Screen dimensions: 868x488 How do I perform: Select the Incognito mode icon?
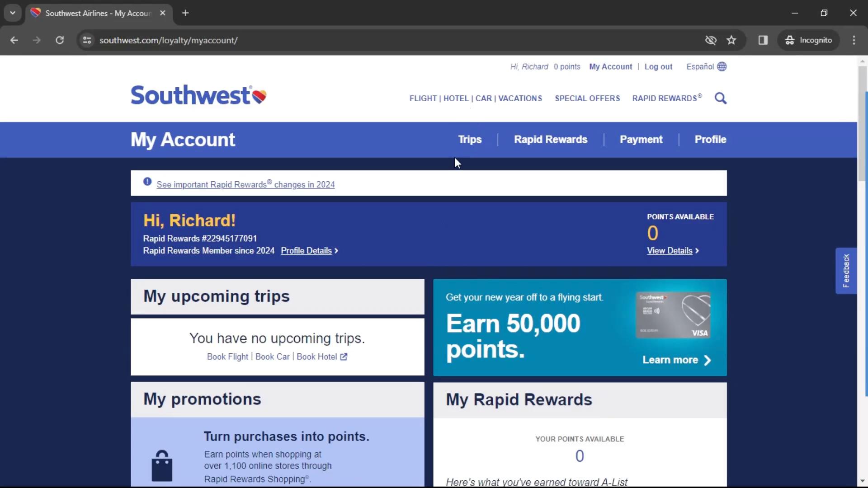coord(789,40)
